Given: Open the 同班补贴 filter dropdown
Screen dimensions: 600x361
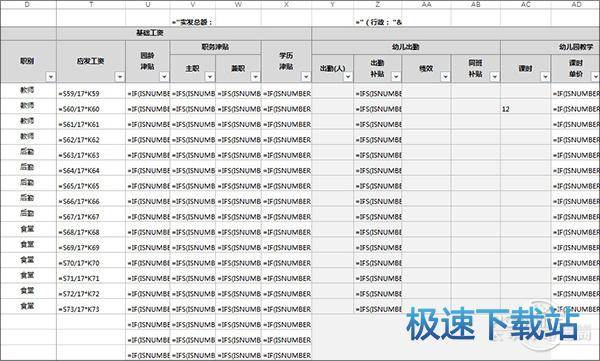Looking at the screenshot, I should [494, 77].
